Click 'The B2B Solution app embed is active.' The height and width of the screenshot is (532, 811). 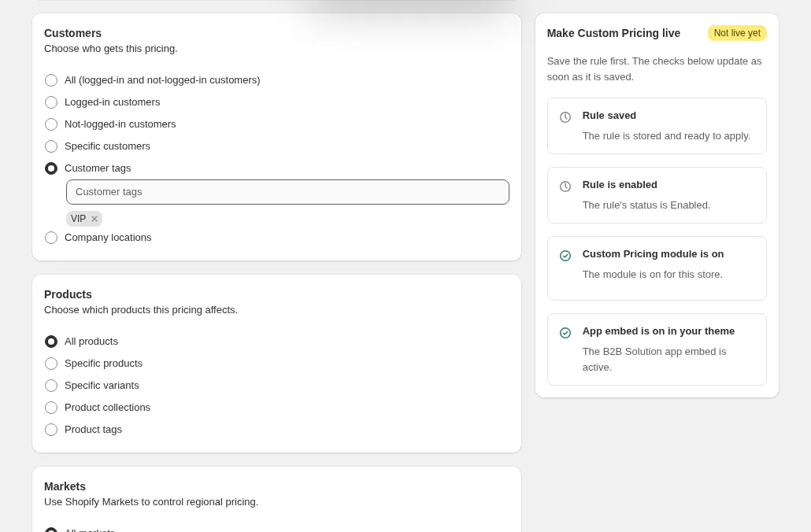(654, 360)
